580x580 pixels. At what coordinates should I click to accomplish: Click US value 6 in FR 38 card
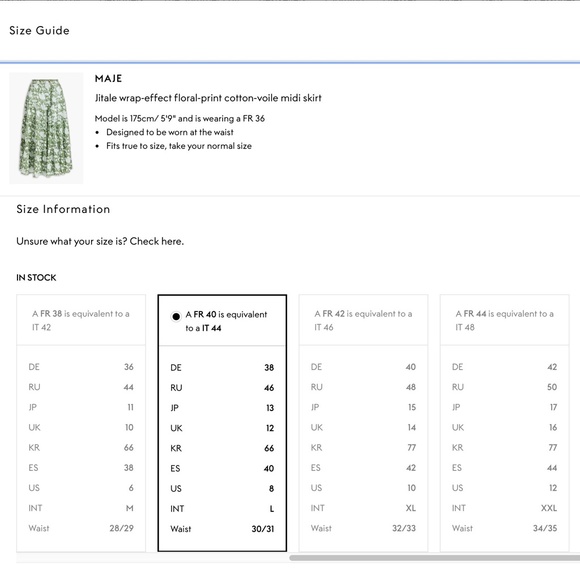(131, 488)
